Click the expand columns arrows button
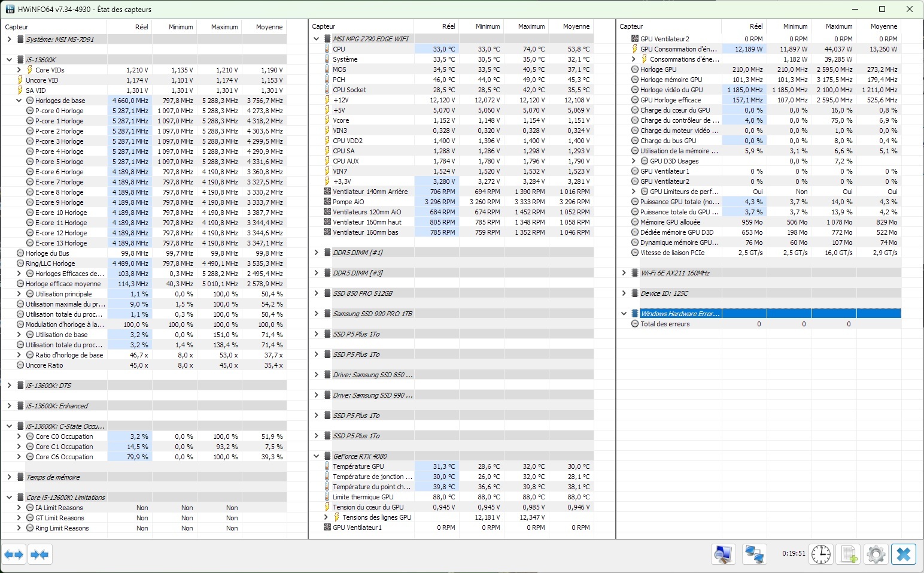 pyautogui.click(x=14, y=554)
